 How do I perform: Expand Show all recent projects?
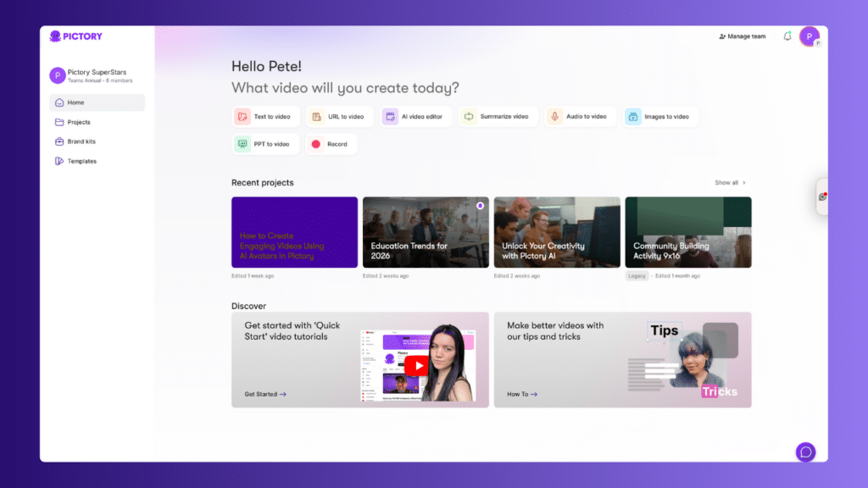[730, 183]
